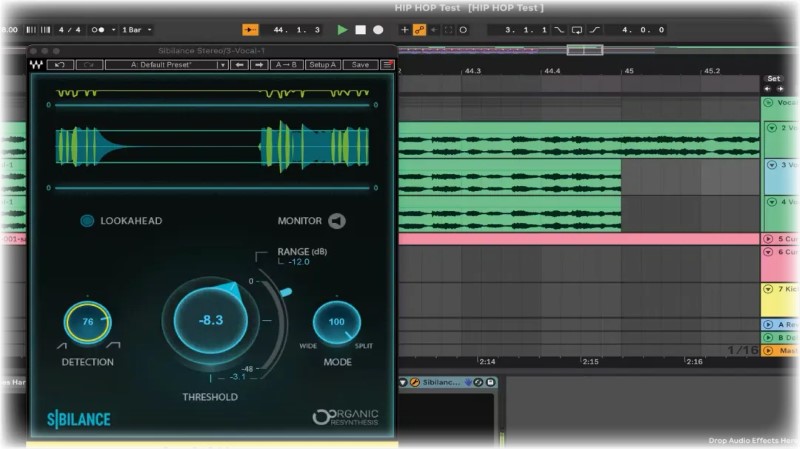The width and height of the screenshot is (800, 449).
Task: Save the Sibilance device preset icon
Action: tap(490, 382)
